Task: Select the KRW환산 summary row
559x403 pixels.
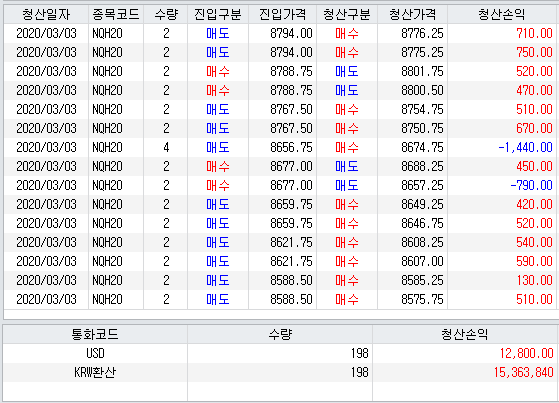Action: [x=280, y=372]
